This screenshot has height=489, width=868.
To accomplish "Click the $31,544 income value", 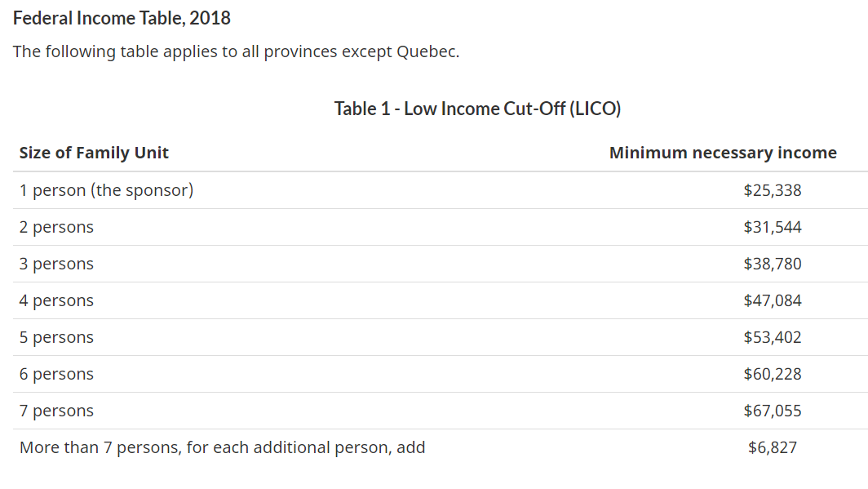I will (x=773, y=227).
